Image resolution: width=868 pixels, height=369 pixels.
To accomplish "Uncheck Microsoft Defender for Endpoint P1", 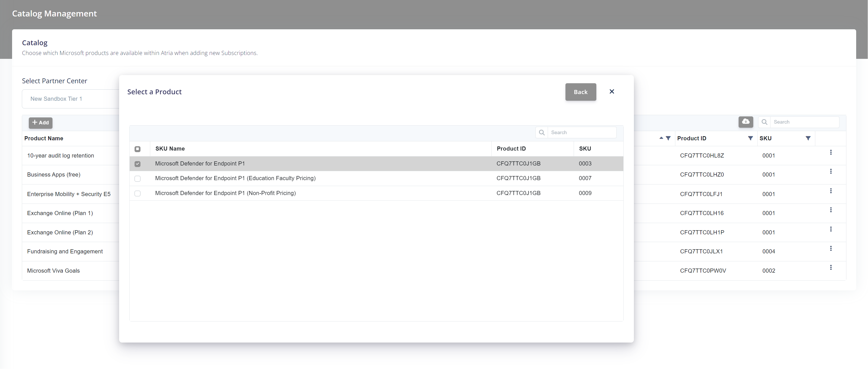I will click(x=137, y=164).
